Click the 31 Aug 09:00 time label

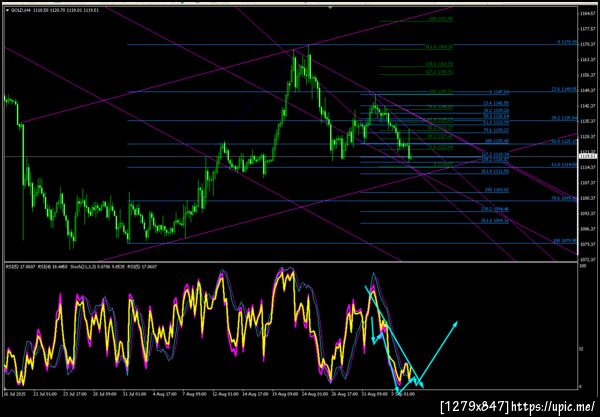pyautogui.click(x=374, y=394)
